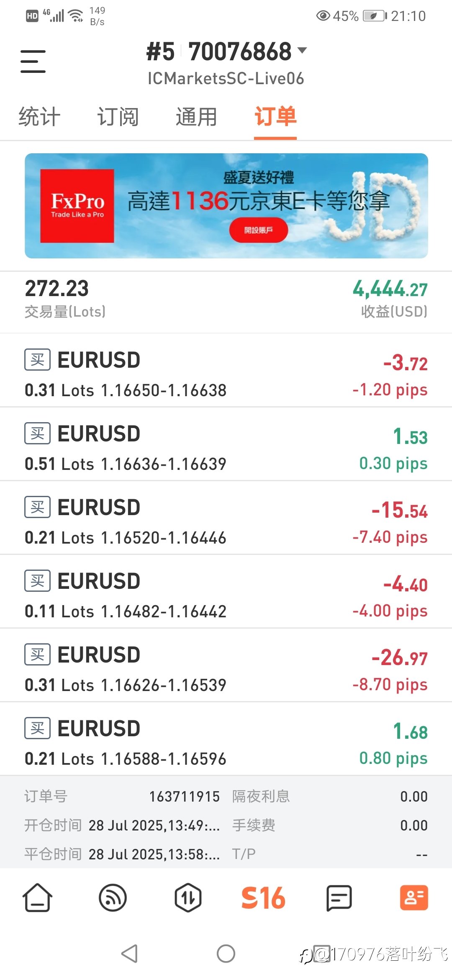Switch to the 订阅 tab
Screen dimensions: 452x980
118,117
